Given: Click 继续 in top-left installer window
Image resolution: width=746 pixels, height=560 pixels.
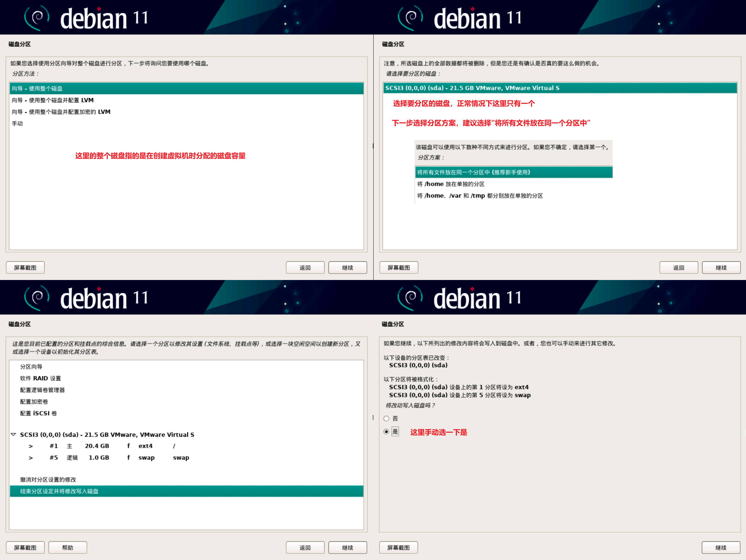Looking at the screenshot, I should point(348,267).
